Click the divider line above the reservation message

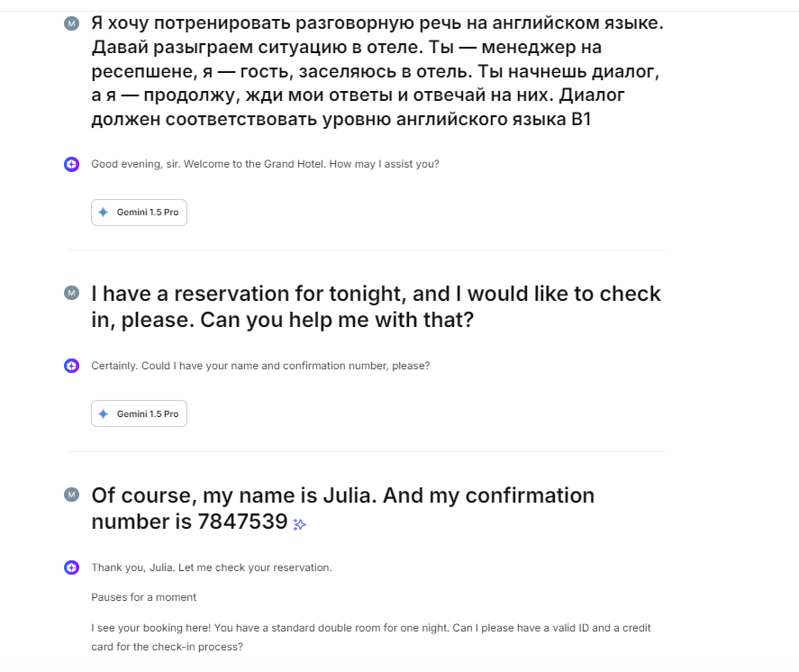pos(367,250)
